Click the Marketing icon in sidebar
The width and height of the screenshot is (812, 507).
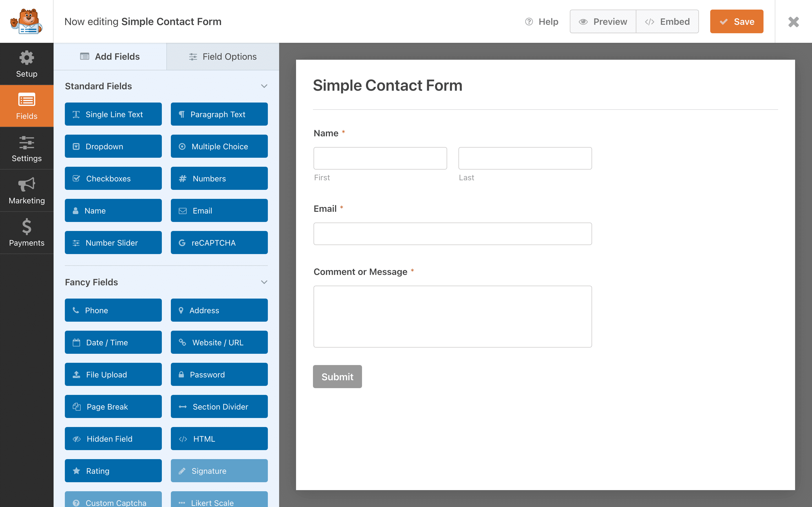pyautogui.click(x=27, y=190)
